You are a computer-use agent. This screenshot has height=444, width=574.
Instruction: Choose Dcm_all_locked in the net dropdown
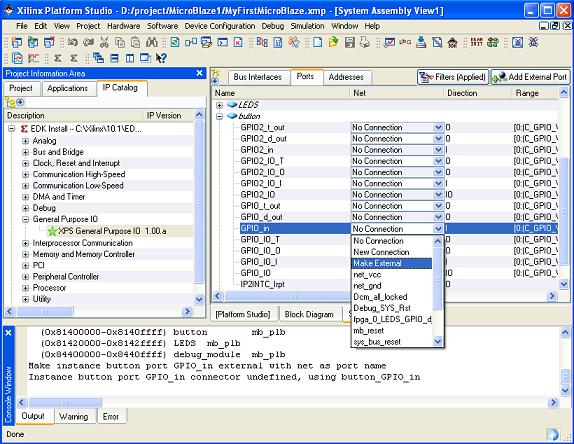pos(392,297)
